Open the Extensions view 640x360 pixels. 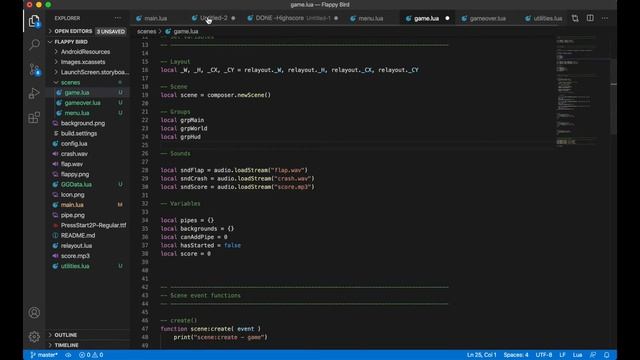34,118
